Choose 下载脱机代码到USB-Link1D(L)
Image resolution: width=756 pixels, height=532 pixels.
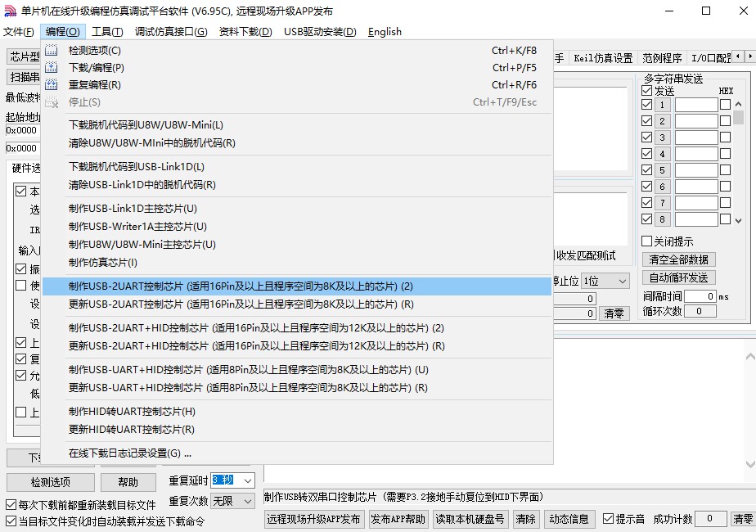(297, 167)
